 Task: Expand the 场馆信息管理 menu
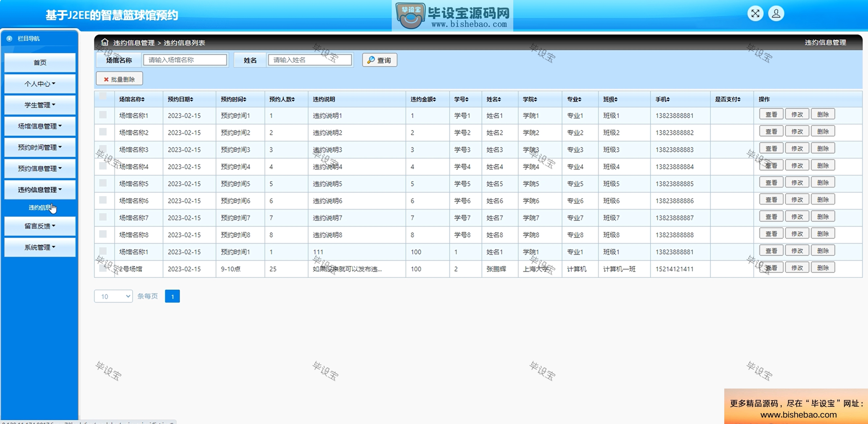[x=40, y=126]
